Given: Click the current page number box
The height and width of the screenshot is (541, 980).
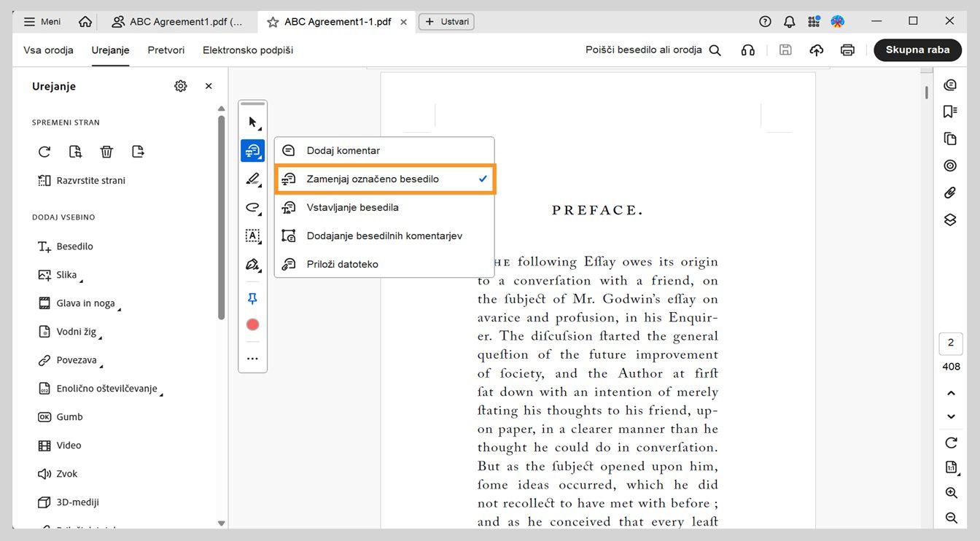Looking at the screenshot, I should [951, 343].
